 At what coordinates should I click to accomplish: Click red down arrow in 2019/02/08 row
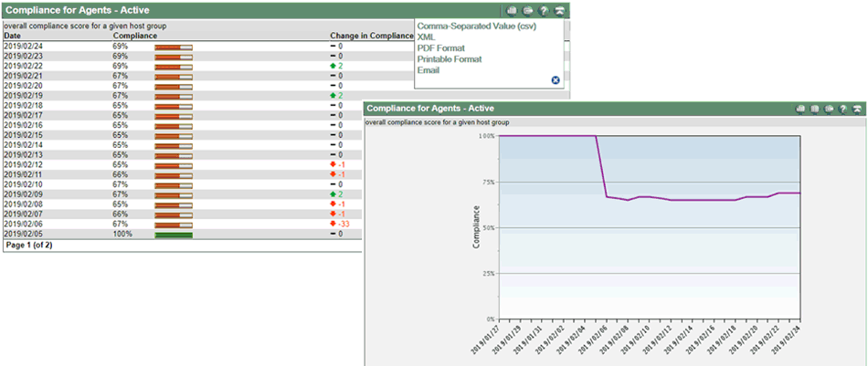click(333, 204)
